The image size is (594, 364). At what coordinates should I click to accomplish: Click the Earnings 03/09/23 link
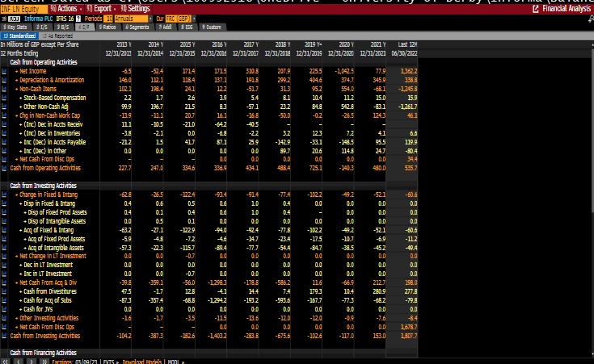click(x=75, y=362)
